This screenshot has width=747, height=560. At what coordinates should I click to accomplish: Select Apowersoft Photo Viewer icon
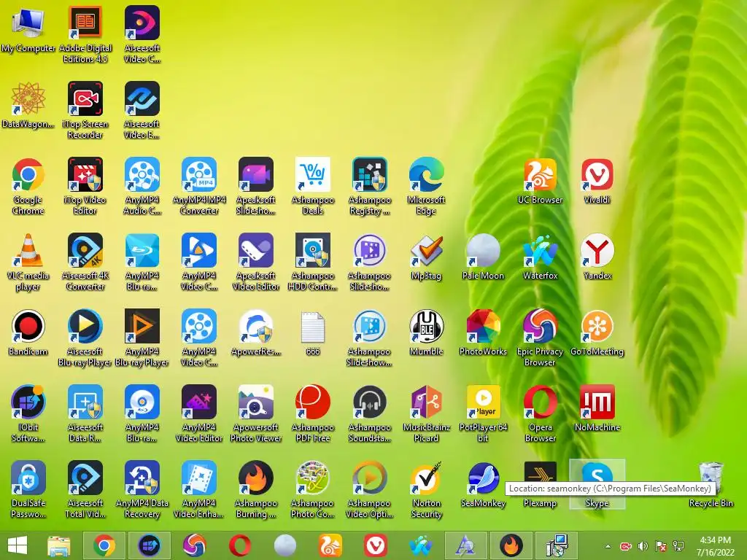256,413
